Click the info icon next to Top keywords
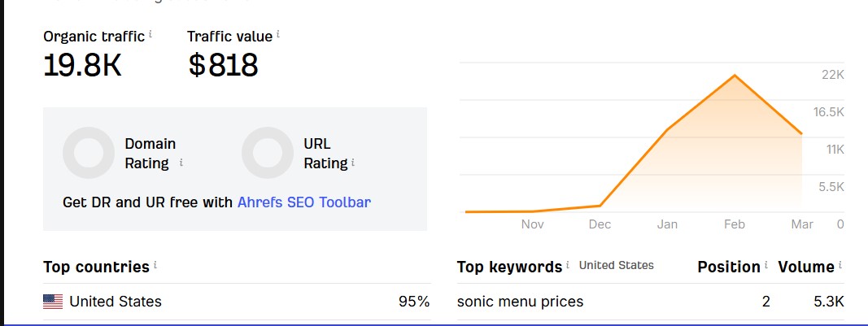Viewport: 868px width, 326px height. tap(568, 266)
